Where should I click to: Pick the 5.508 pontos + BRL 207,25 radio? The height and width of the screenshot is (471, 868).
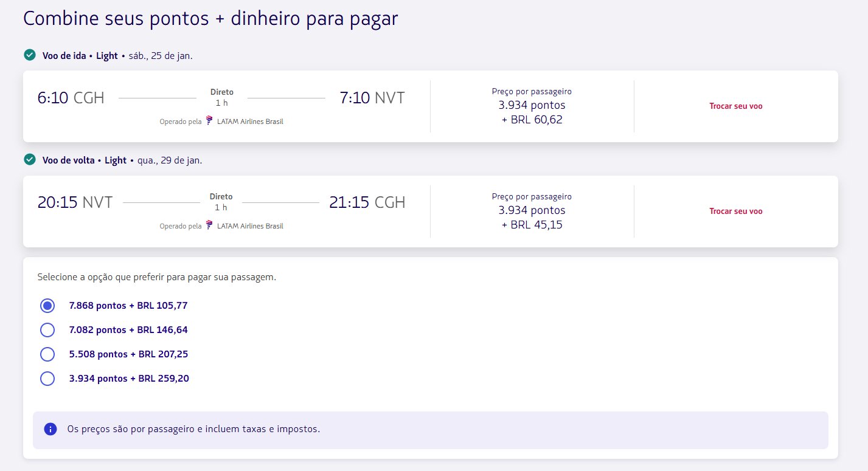47,354
